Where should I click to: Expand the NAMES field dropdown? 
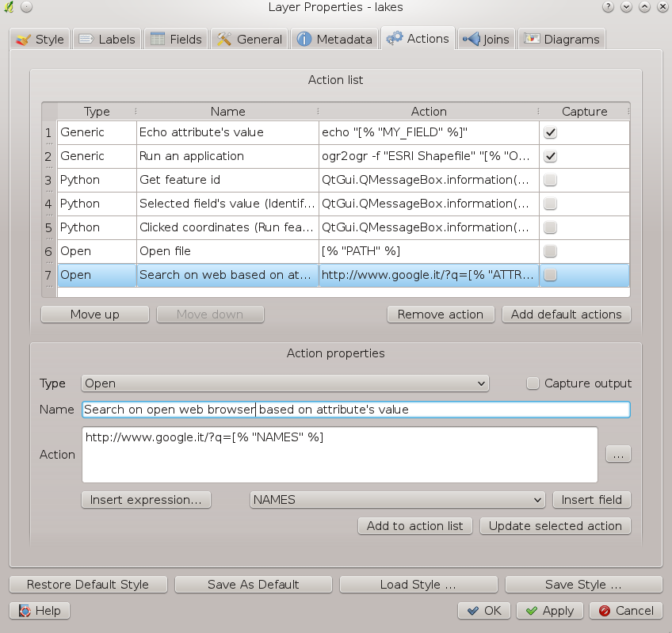coord(398,500)
